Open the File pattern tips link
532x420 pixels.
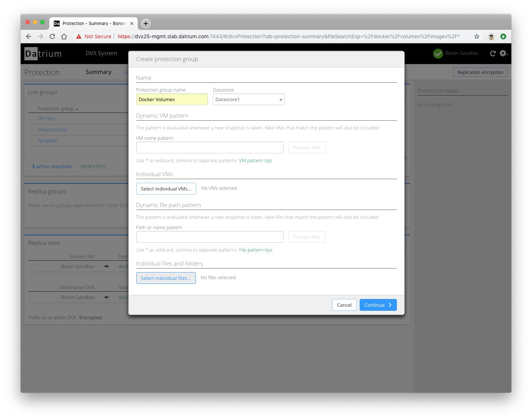256,250
